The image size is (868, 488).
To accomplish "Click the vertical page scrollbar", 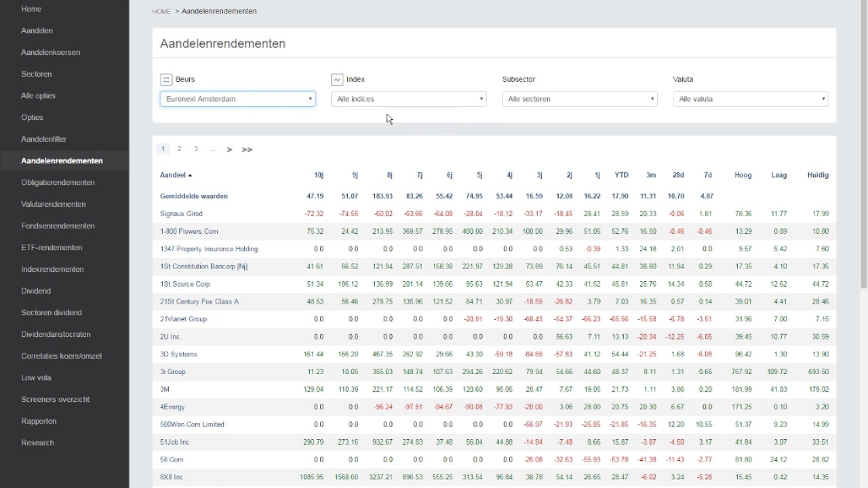I will [x=863, y=136].
